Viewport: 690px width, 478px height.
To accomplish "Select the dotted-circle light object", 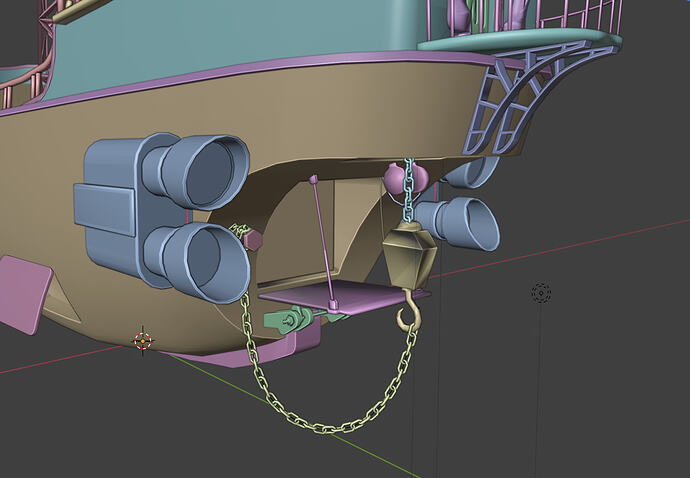I will pos(541,293).
